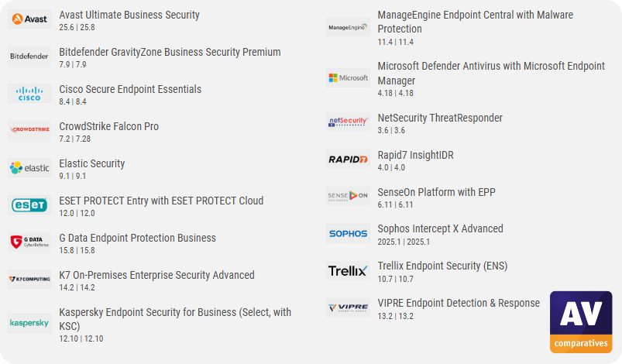Click the Bitdefender logo
The height and width of the screenshot is (364, 622).
click(29, 57)
